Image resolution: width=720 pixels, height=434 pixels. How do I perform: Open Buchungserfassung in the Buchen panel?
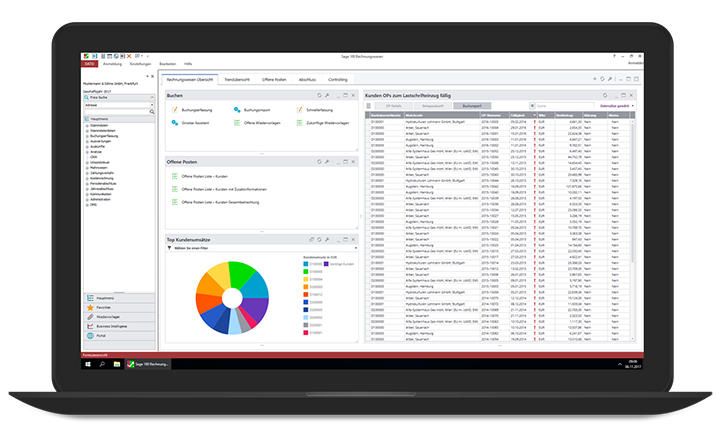(x=192, y=110)
